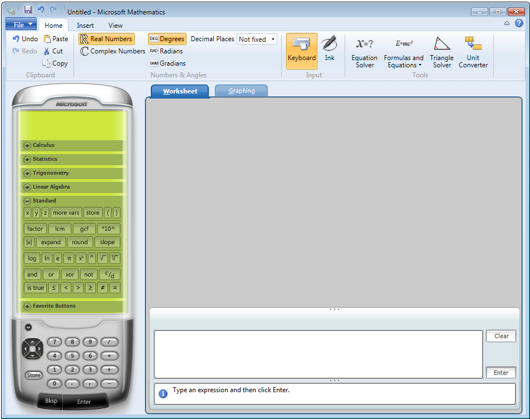
Task: Click the Clear button
Action: (x=501, y=336)
